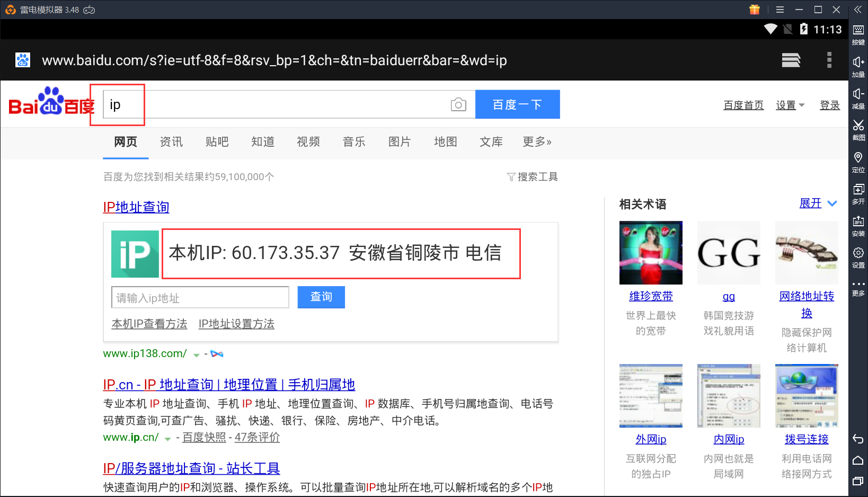868x497 pixels.
Task: Tap Android recent apps button
Action: [x=858, y=481]
